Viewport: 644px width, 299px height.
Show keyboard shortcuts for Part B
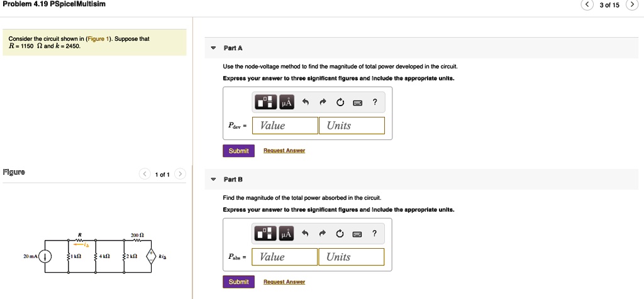coord(357,234)
